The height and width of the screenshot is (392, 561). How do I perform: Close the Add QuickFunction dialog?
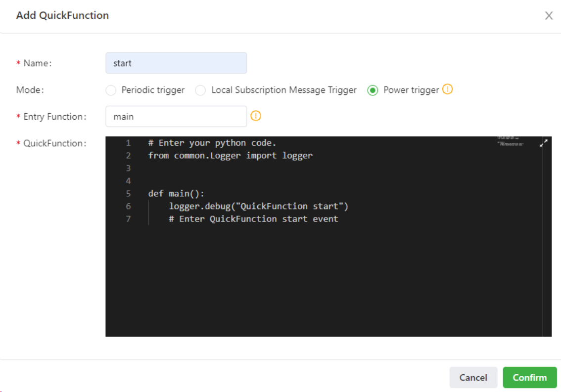549,16
